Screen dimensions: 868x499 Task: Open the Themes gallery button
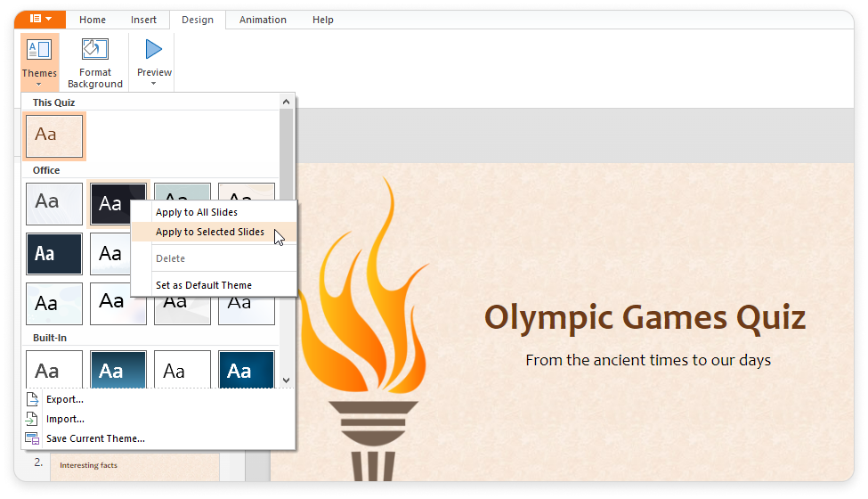pos(39,62)
